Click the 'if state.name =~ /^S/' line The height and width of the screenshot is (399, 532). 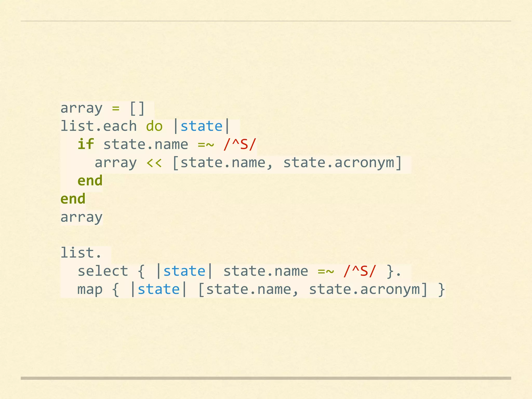tap(167, 144)
